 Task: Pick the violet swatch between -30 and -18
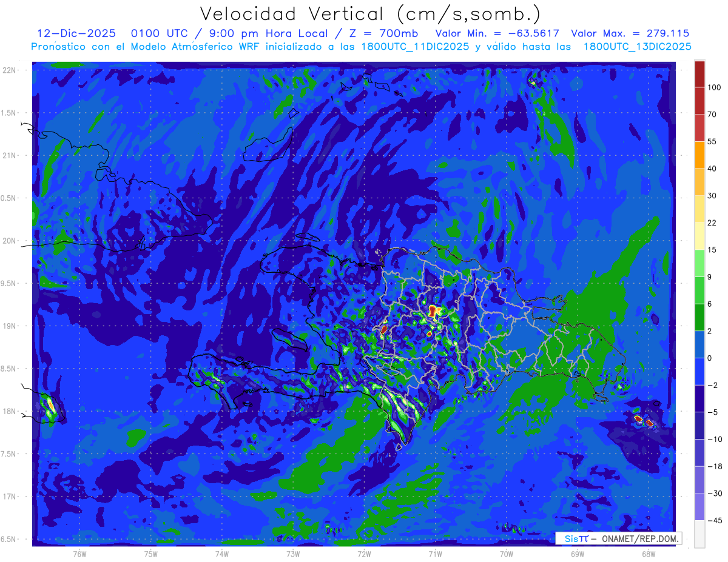coord(699,480)
